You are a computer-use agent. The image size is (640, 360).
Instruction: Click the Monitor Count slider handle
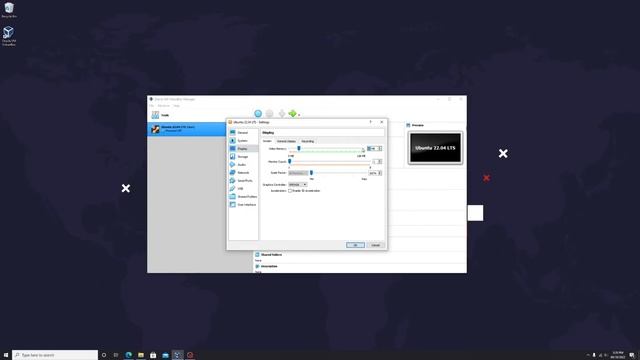click(289, 162)
